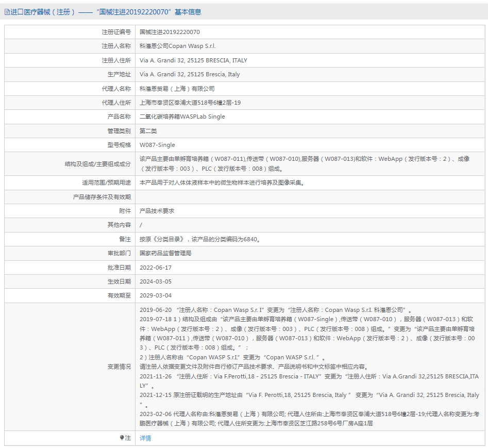The width and height of the screenshot is (488, 448).
Task: Select the intended use text 本产品用于对人体体液样本
Action: click(222, 182)
